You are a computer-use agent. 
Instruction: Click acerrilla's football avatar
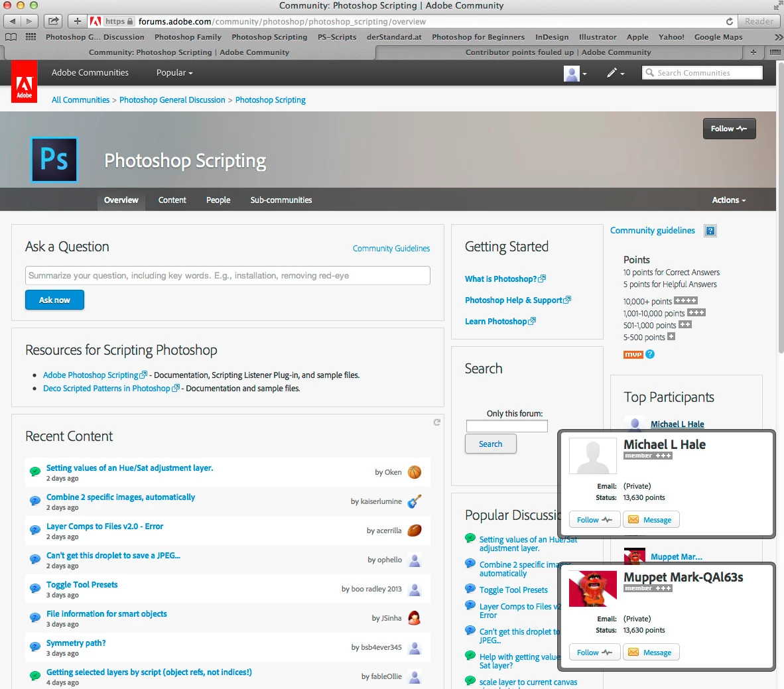tap(415, 531)
